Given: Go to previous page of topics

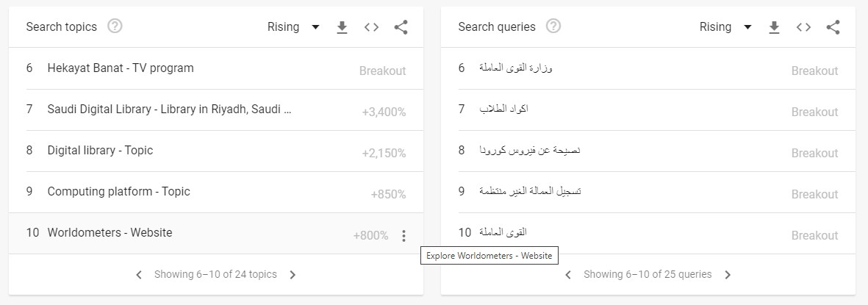Looking at the screenshot, I should 139,275.
